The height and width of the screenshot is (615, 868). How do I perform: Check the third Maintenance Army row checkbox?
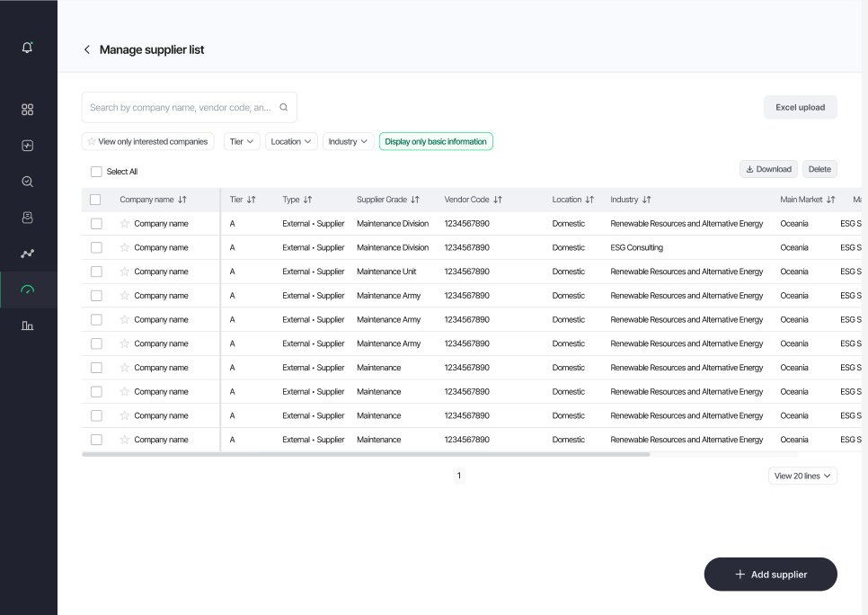click(96, 343)
